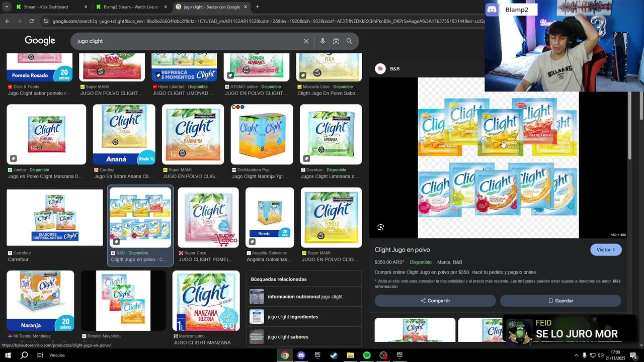
Task: Click the B&B source favicon in preview panel
Action: coord(380,68)
